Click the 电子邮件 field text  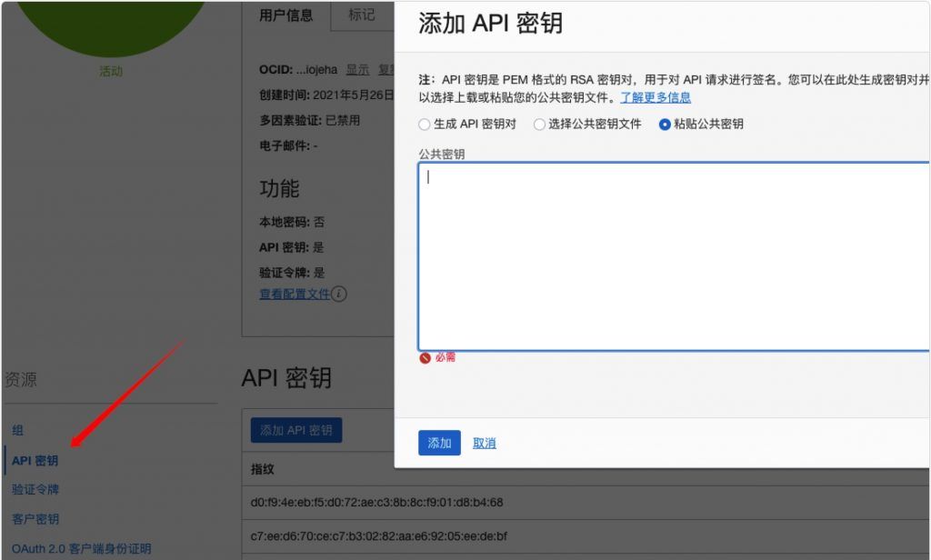coord(288,145)
